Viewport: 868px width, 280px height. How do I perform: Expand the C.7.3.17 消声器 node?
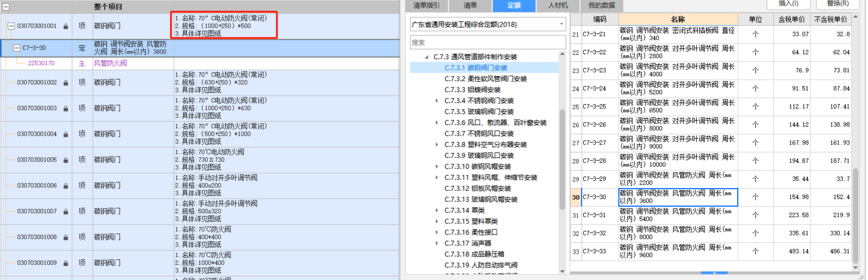437,243
